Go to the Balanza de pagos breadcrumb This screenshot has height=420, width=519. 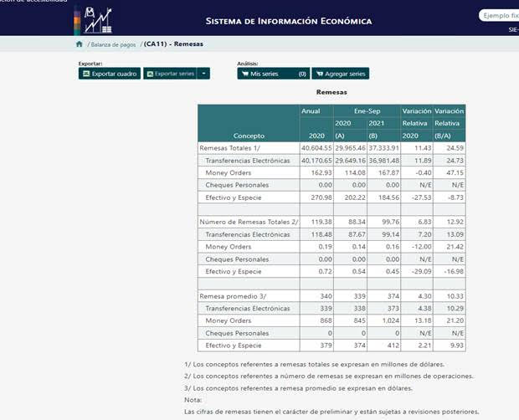(115, 44)
